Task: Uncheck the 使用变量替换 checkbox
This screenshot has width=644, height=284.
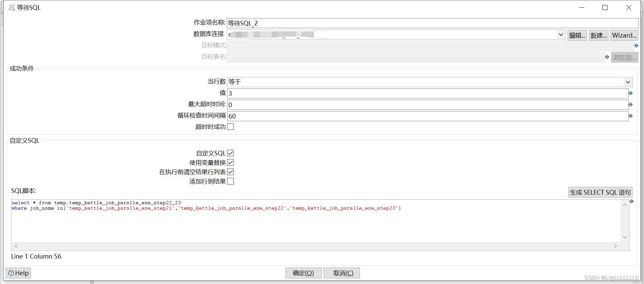Action: pos(230,162)
